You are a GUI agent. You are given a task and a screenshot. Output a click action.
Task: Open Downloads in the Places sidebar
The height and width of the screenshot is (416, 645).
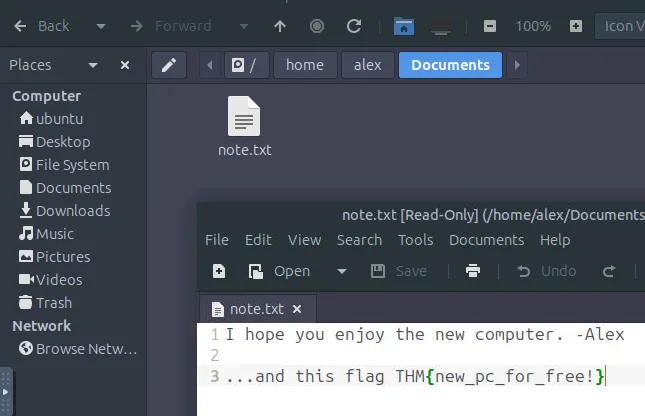click(72, 211)
